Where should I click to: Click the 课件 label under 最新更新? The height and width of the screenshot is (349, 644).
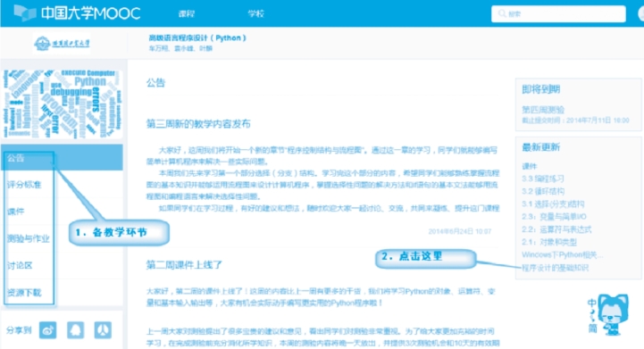click(530, 166)
